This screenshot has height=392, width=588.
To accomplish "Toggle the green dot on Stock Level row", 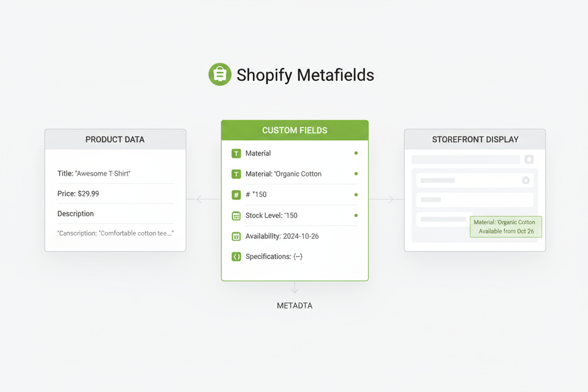I will point(356,216).
